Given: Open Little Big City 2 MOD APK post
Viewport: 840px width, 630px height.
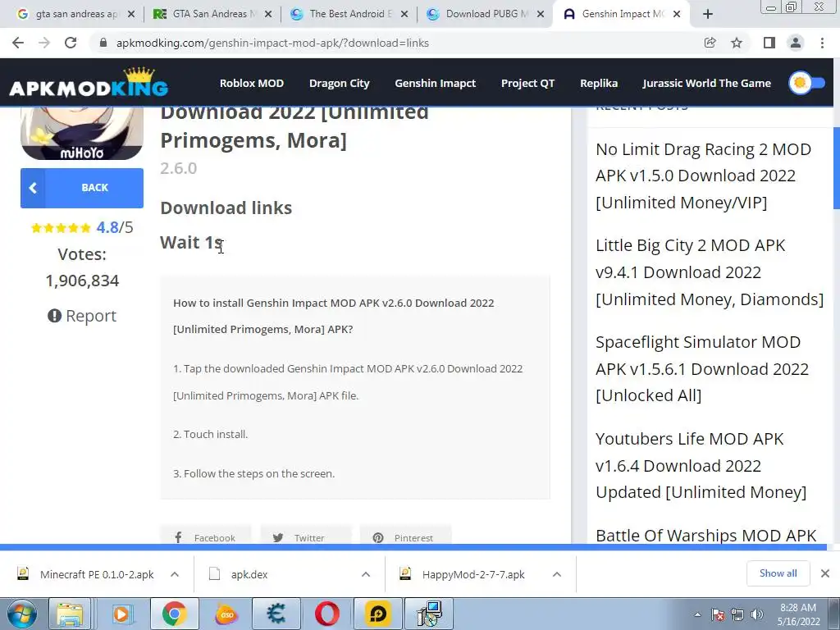Looking at the screenshot, I should (x=710, y=272).
